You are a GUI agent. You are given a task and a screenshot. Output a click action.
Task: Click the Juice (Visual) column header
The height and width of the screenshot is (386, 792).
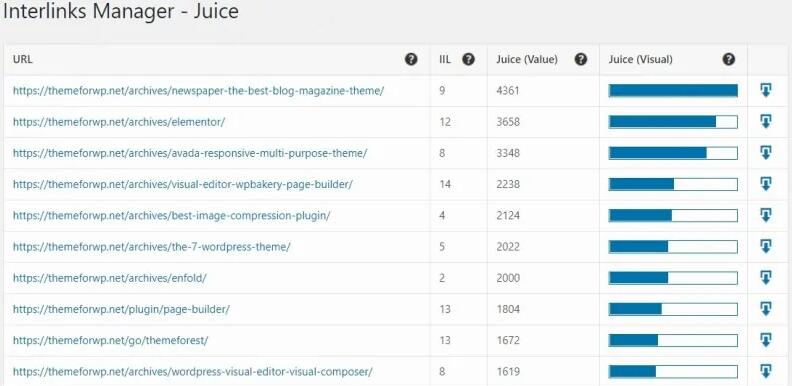[x=640, y=60]
